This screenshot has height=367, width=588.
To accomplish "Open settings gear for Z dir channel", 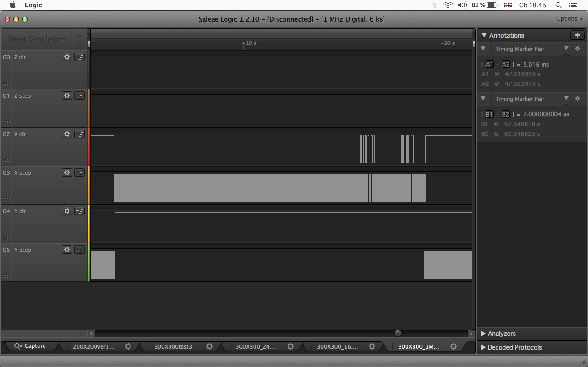I will click(67, 57).
